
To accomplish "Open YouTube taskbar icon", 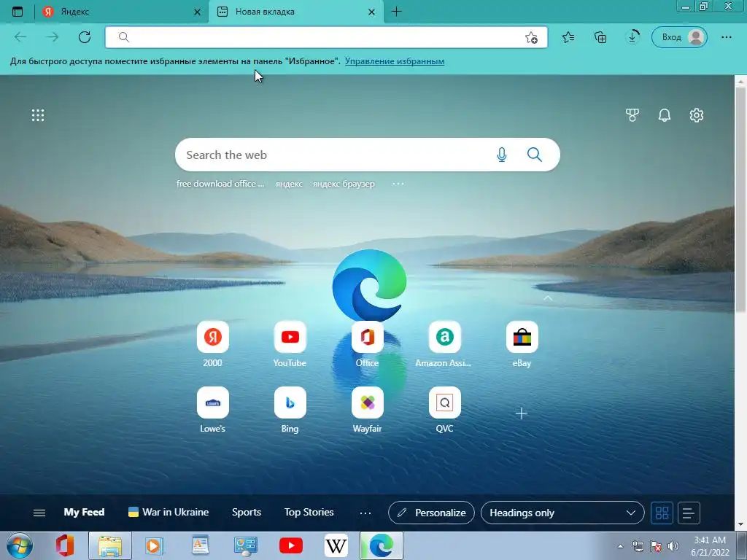I will tap(290, 545).
